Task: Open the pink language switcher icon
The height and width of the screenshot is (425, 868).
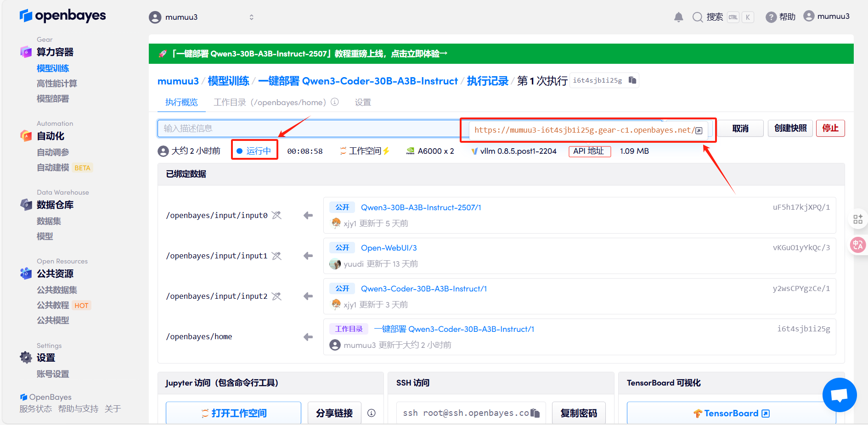Action: point(858,245)
